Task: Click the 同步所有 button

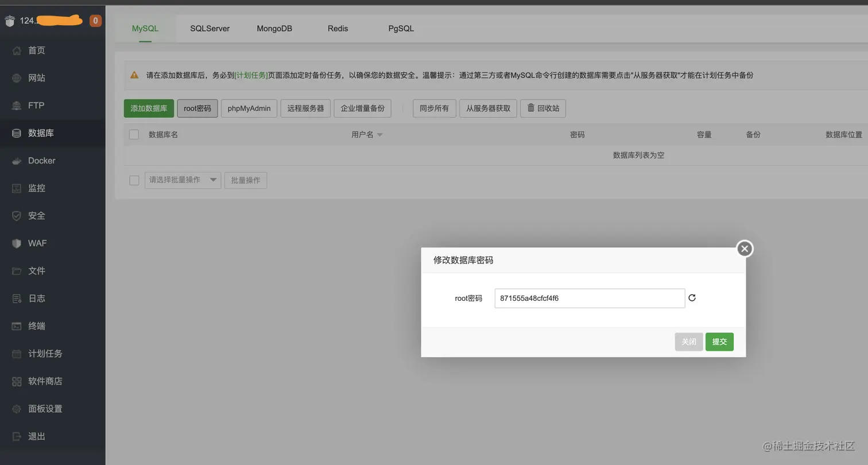Action: [435, 108]
